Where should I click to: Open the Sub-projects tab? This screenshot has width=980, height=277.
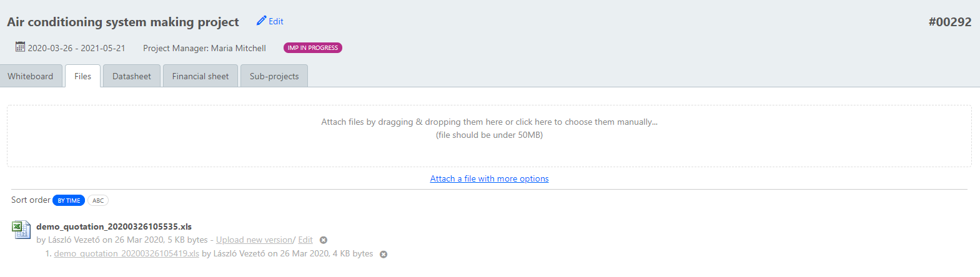(x=274, y=76)
